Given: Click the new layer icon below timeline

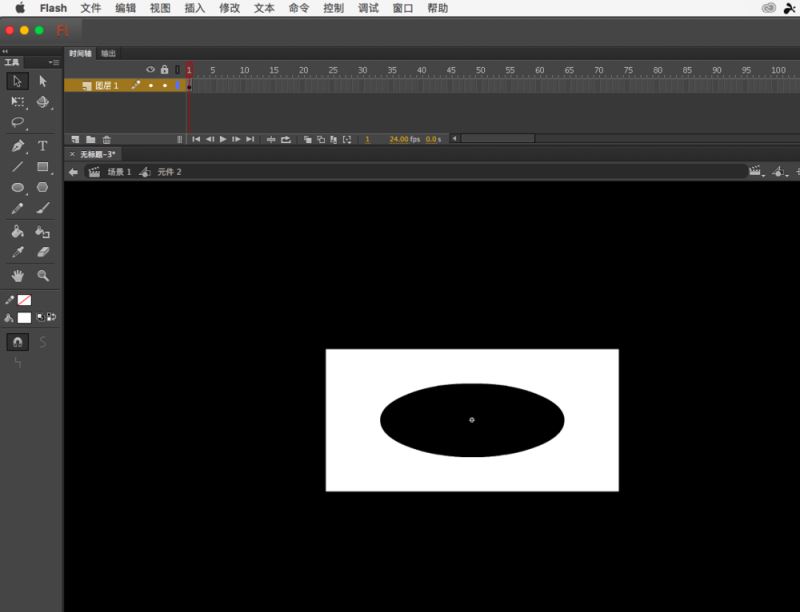Looking at the screenshot, I should point(76,139).
